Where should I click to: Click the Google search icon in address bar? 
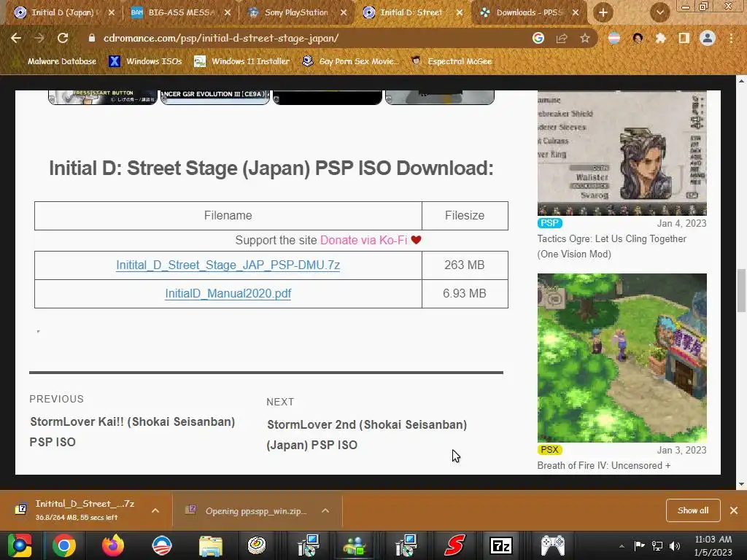tap(538, 38)
